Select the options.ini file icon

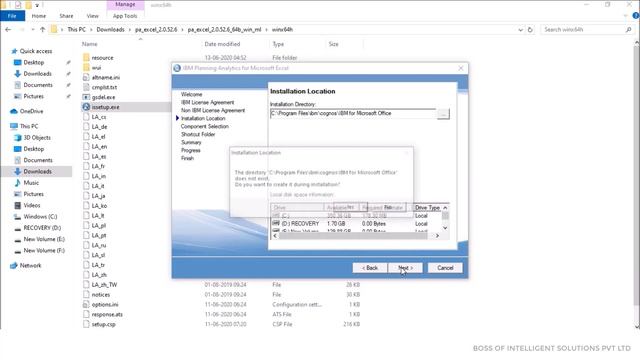pyautogui.click(x=86, y=304)
